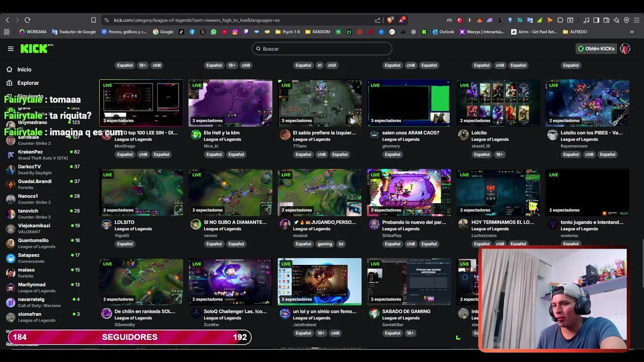Open Satapaez channel in sidebar
The image size is (644, 362).
[43, 258]
